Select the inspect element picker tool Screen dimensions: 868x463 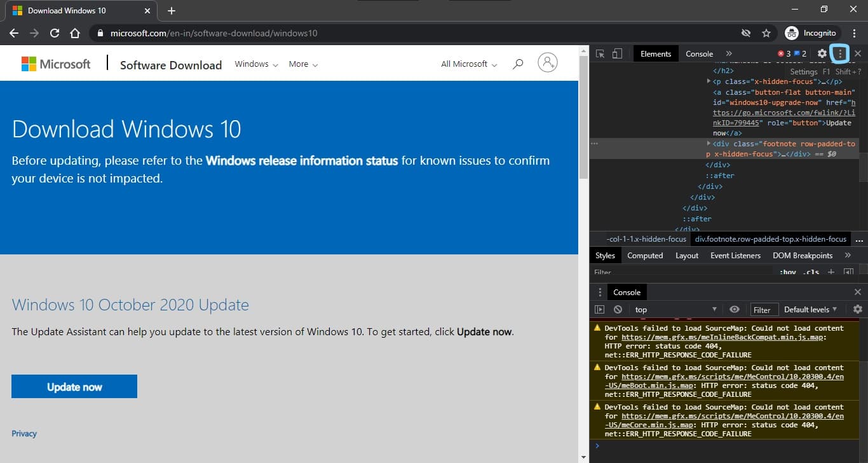click(600, 54)
